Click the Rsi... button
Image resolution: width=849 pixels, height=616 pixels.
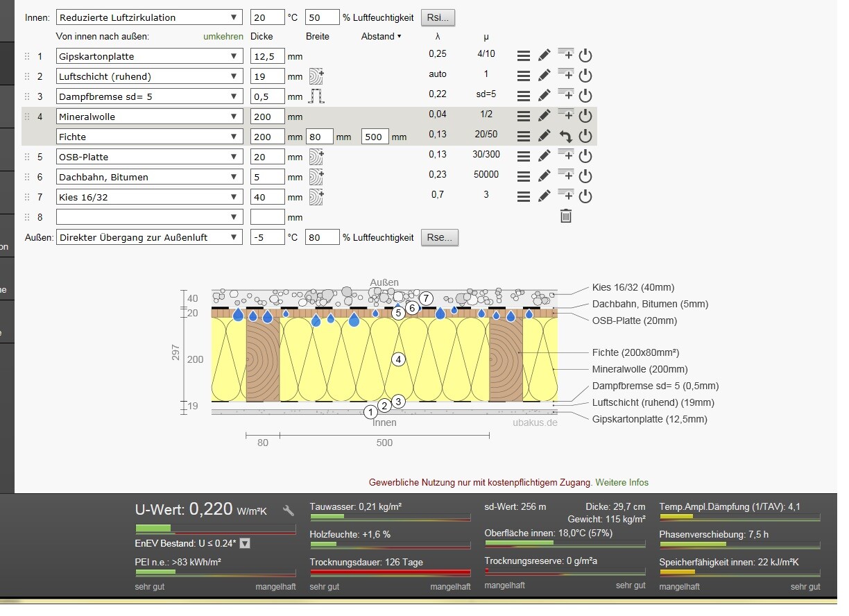pyautogui.click(x=438, y=17)
